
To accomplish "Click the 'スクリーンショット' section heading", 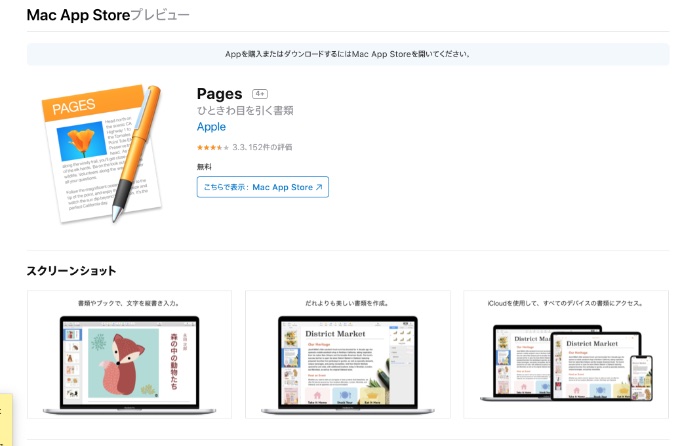I will click(x=72, y=271).
